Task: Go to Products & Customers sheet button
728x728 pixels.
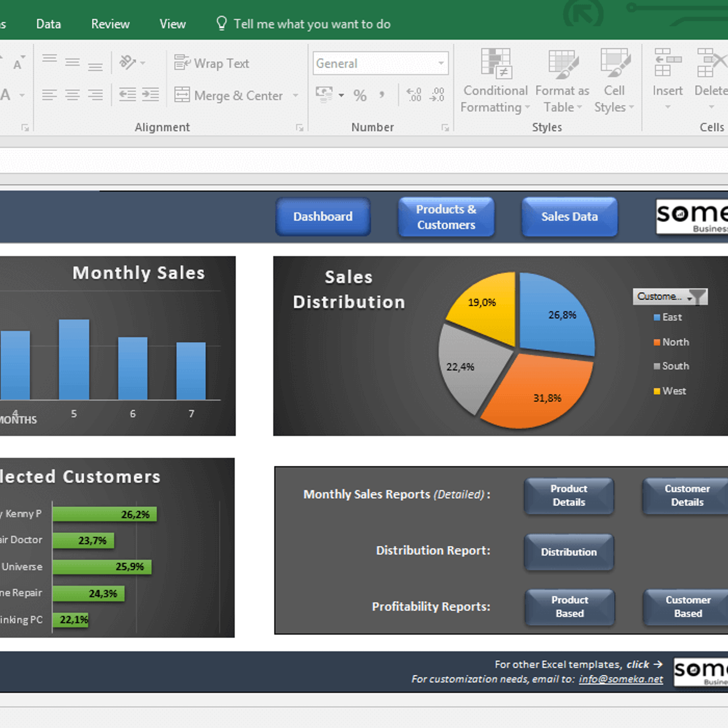Action: [x=446, y=217]
